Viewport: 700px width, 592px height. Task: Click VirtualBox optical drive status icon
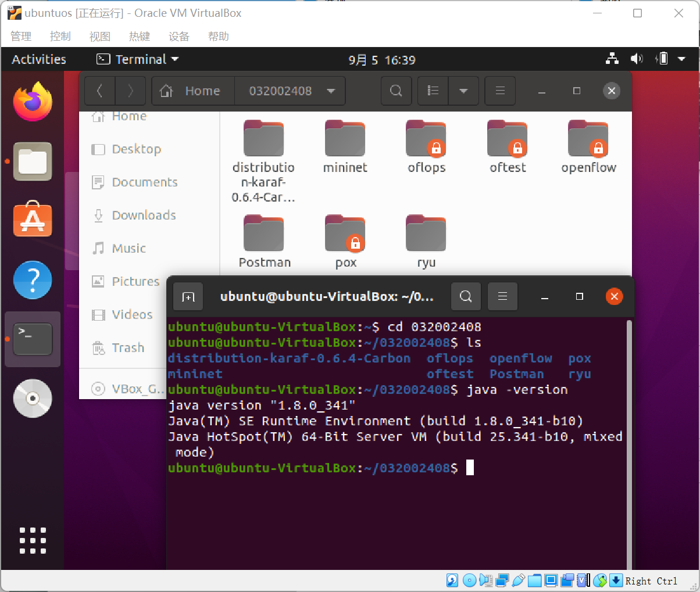(469, 580)
